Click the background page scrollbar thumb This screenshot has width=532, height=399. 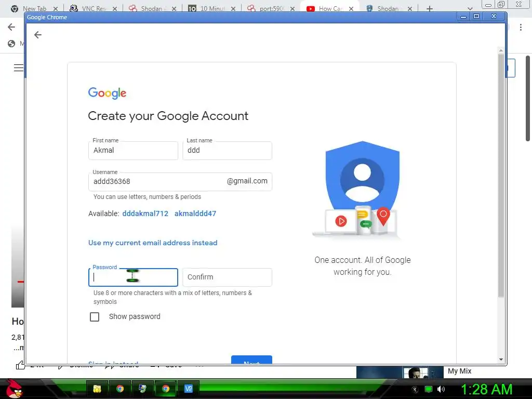528,98
